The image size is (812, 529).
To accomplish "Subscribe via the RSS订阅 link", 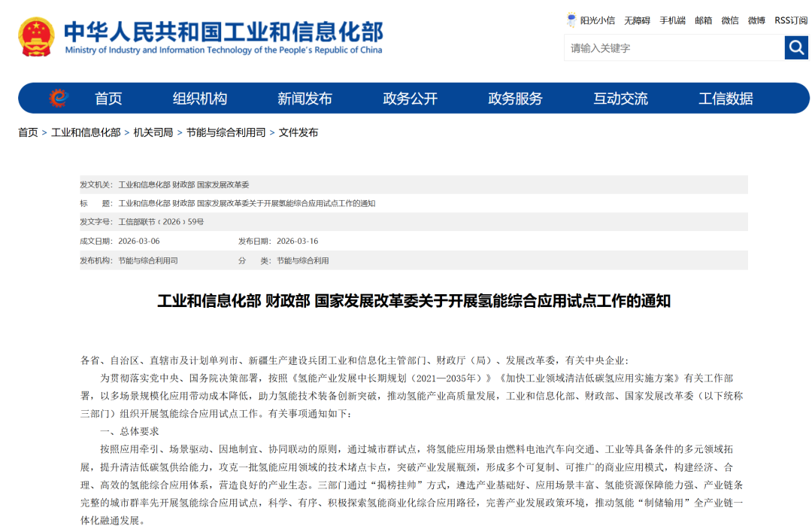I will click(789, 20).
